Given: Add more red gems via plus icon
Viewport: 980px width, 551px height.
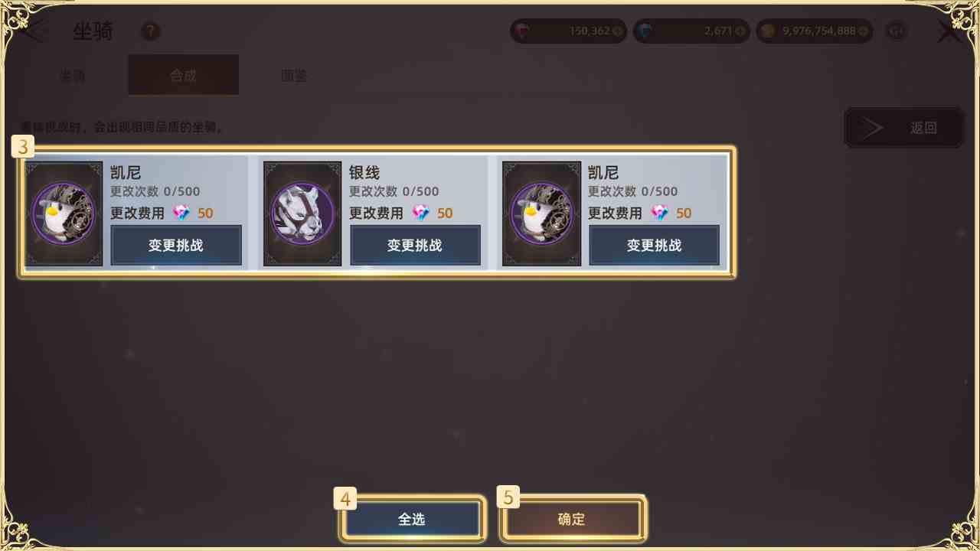Looking at the screenshot, I should (618, 31).
